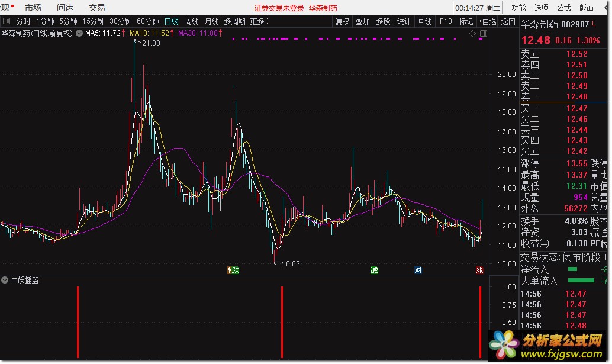This screenshot has width=612, height=364.
Task: Click the 21.80 high price label
Action: pyautogui.click(x=151, y=43)
